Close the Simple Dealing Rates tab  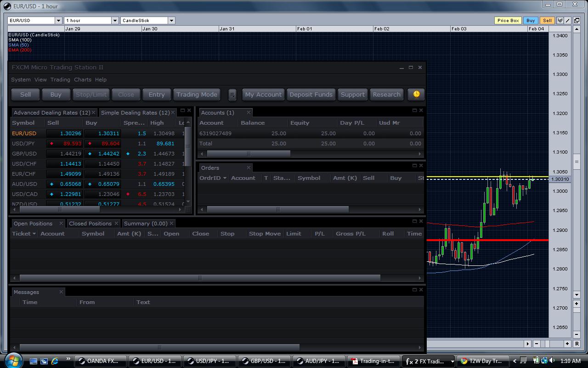click(173, 112)
